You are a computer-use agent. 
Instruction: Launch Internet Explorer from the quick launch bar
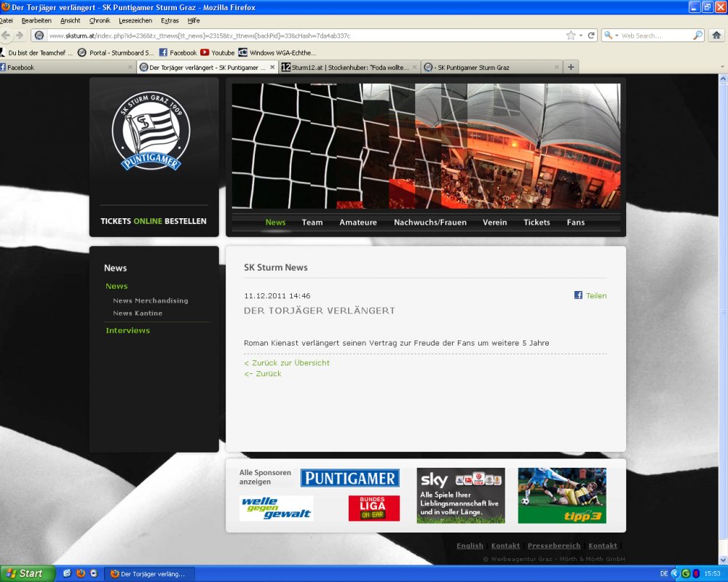click(x=67, y=574)
